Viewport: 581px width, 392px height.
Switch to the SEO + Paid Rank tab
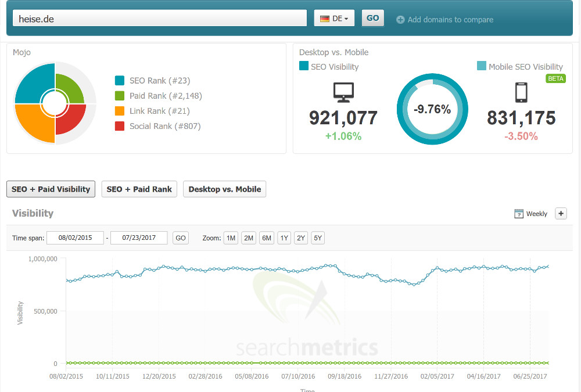tap(139, 189)
